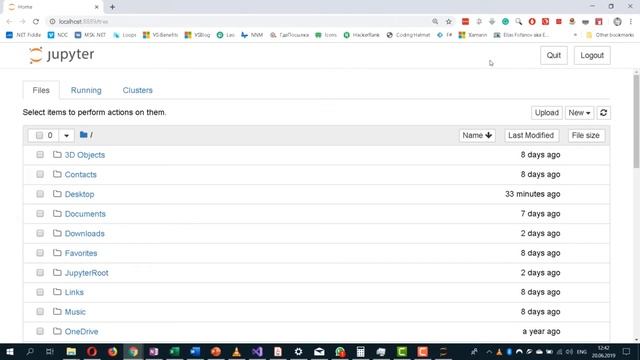Open PowerPoint from the taskbar
This screenshot has height=360, width=640.
click(x=216, y=351)
